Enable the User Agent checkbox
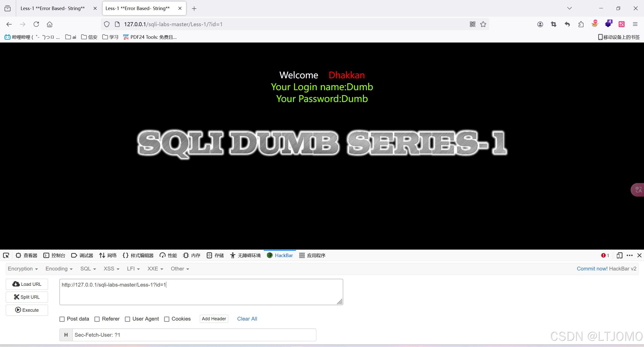The height and width of the screenshot is (347, 644). 128,319
